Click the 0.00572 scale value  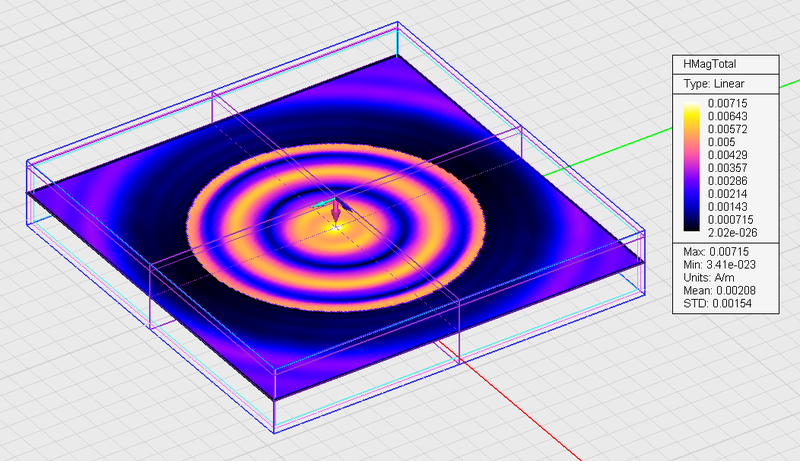[x=728, y=129]
